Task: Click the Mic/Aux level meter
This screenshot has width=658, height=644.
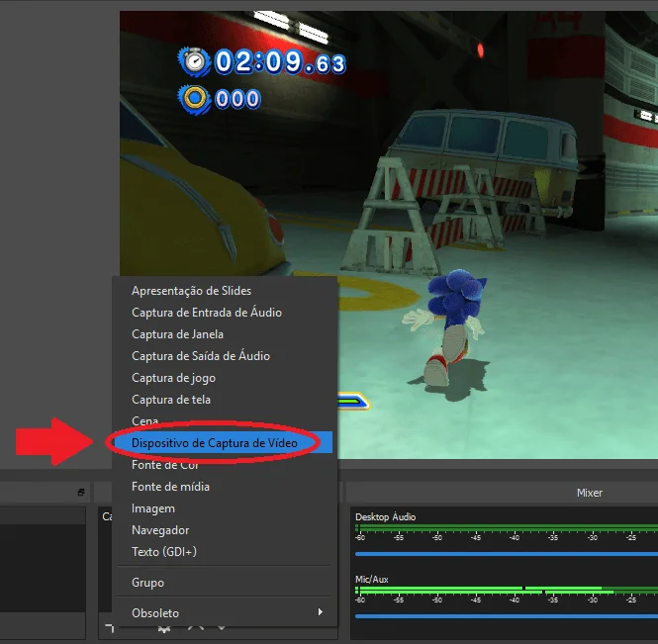Action: pyautogui.click(x=506, y=591)
